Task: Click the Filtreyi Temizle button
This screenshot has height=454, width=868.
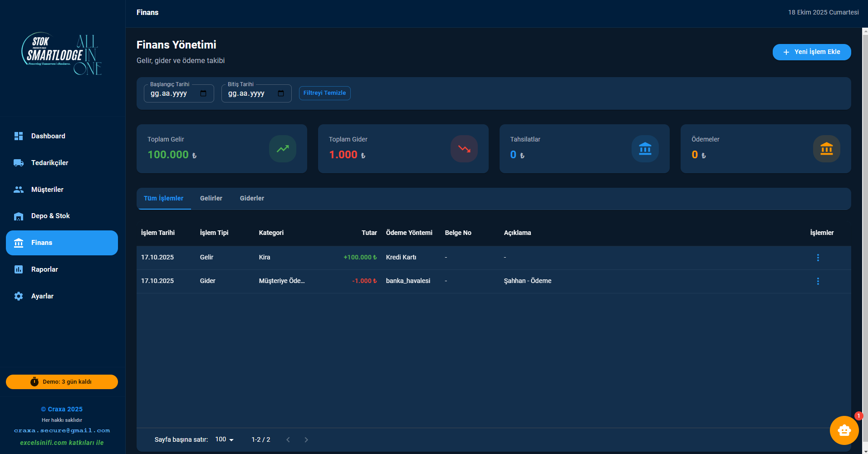Action: click(x=324, y=93)
